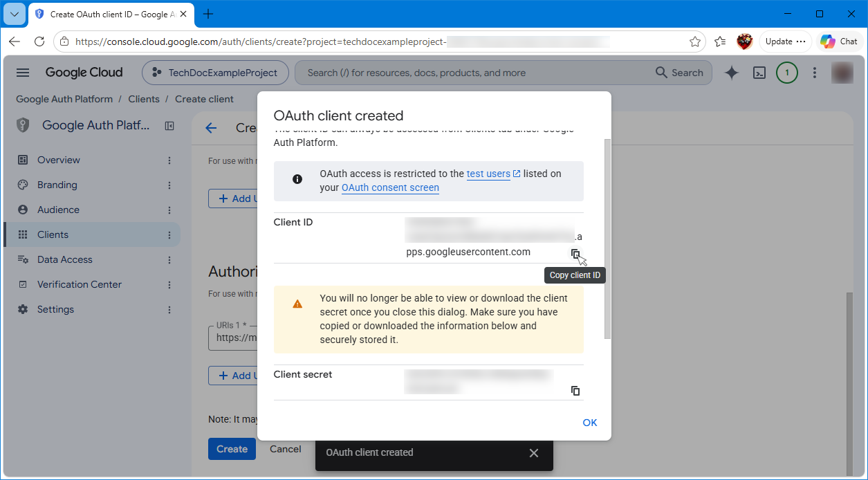This screenshot has width=868, height=480.
Task: Click the browser Update button
Action: [786, 41]
